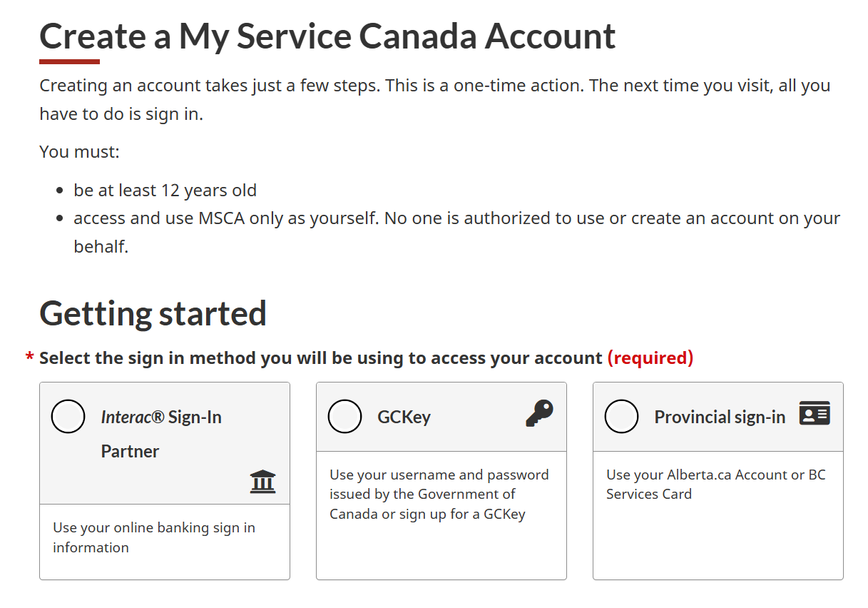This screenshot has height=608, width=868.
Task: Click the "GCKey" option label
Action: coord(404,417)
